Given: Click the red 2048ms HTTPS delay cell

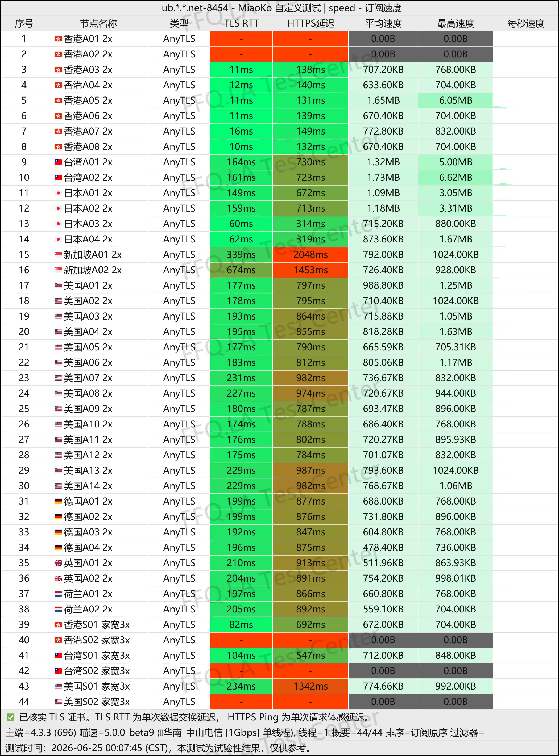Looking at the screenshot, I should tap(310, 255).
